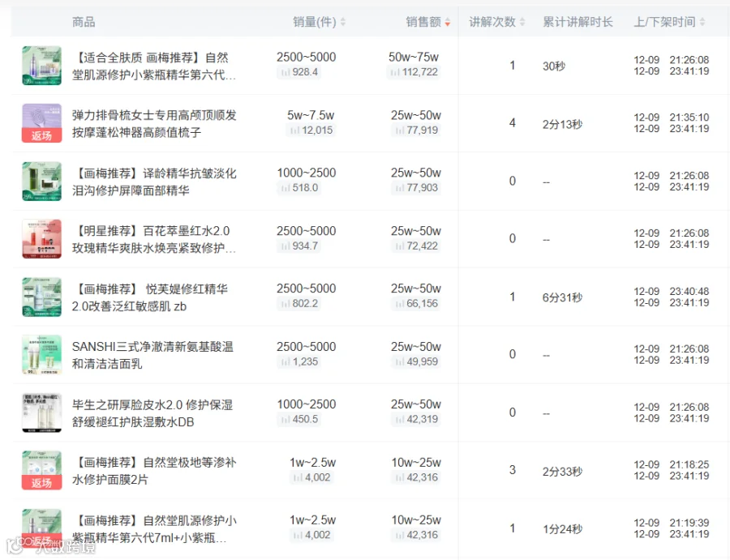Open thumbnail of 弹力排骨梳 comb product
The height and width of the screenshot is (560, 730).
point(42,123)
